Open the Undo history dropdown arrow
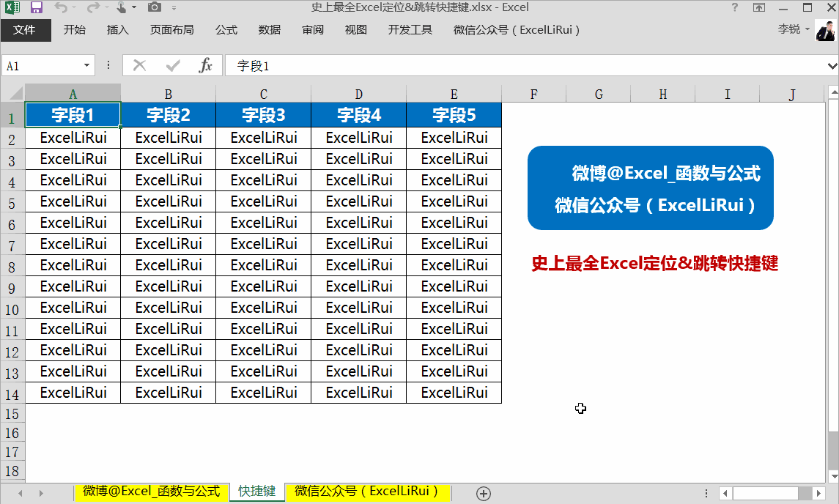This screenshot has width=839, height=504. click(x=74, y=8)
